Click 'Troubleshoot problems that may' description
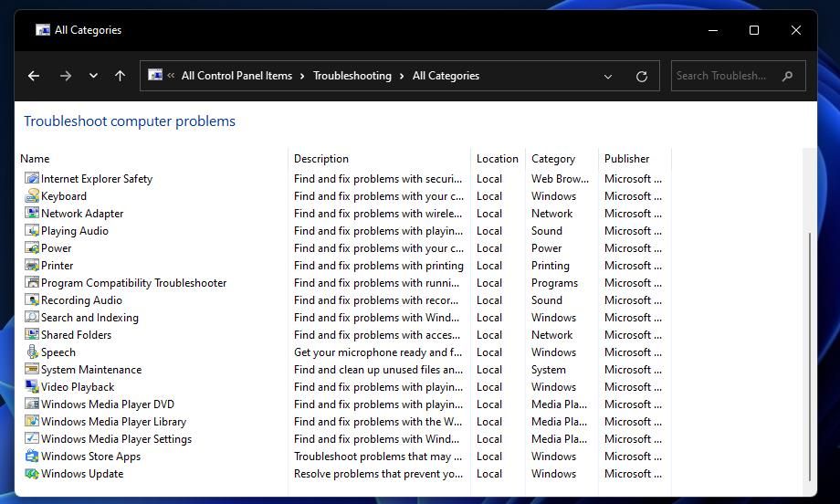Screen dimensions: 840x504 (x=378, y=457)
